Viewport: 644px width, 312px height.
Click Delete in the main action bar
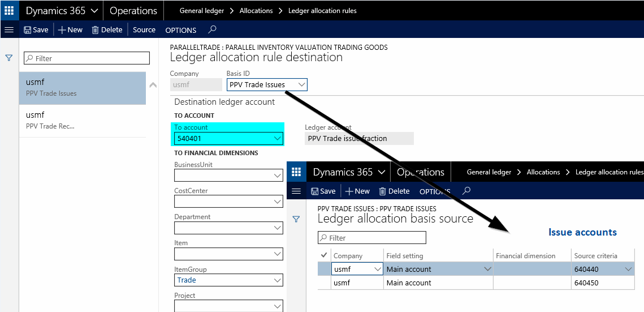(x=107, y=30)
